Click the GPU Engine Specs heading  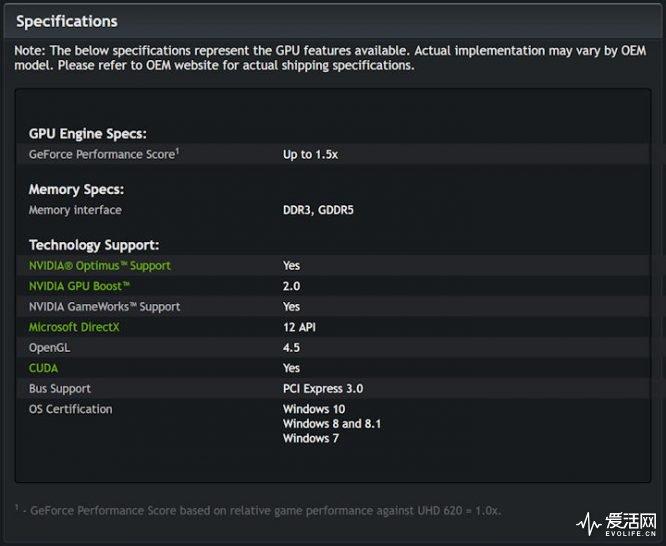point(87,134)
